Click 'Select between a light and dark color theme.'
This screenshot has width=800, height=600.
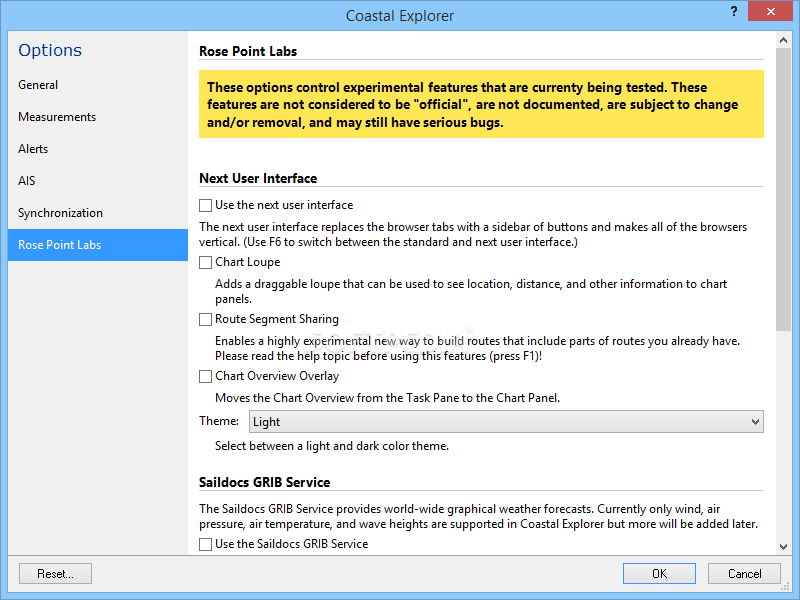[332, 446]
